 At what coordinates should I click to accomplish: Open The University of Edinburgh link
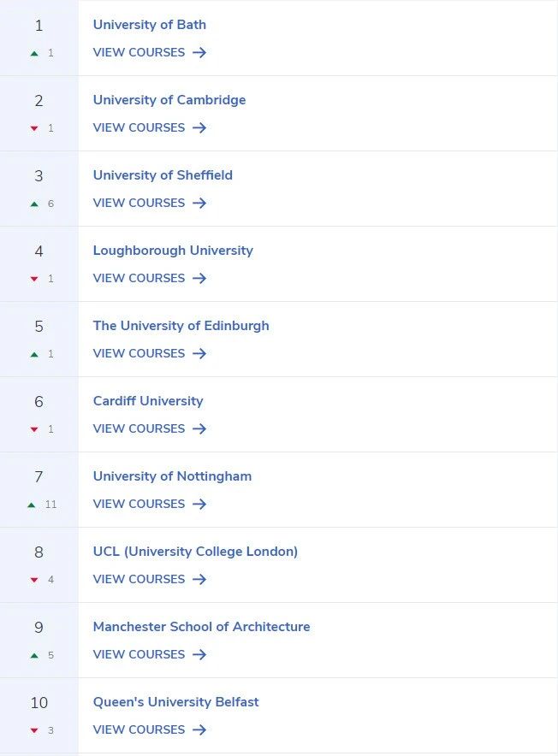point(181,326)
